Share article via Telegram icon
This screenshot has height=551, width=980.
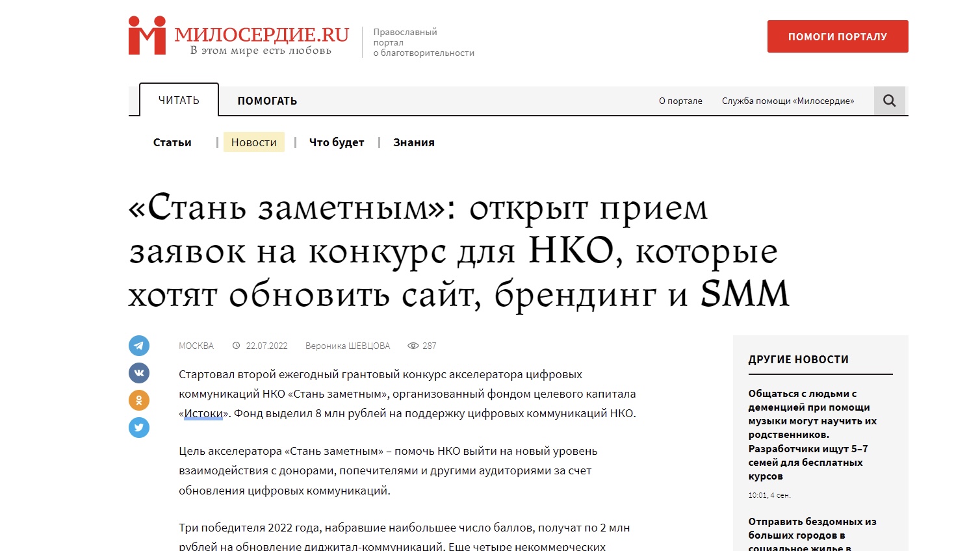pos(139,346)
